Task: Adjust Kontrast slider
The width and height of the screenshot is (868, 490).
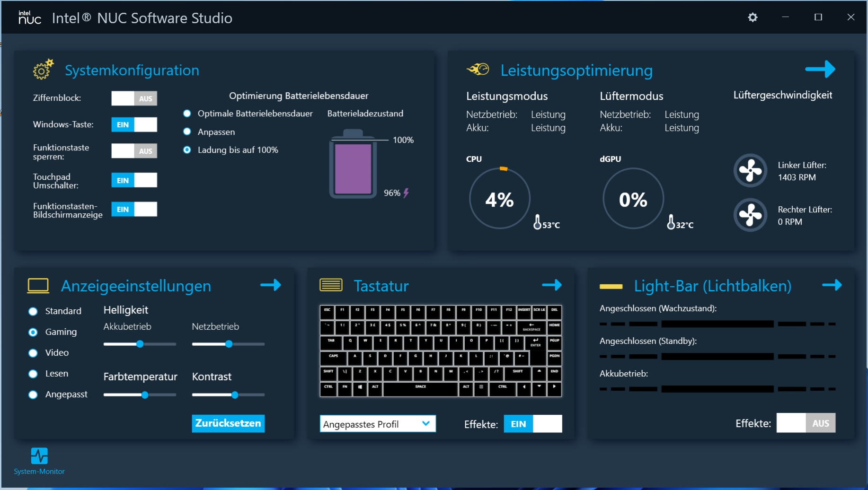Action: click(228, 394)
